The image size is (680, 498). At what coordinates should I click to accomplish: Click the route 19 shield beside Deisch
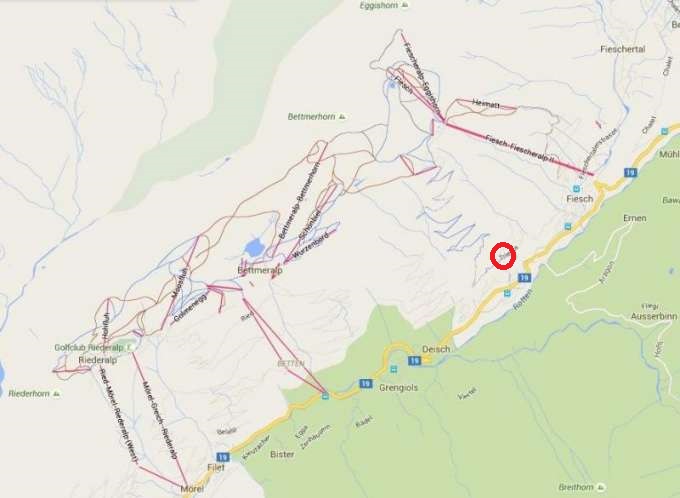pyautogui.click(x=415, y=360)
